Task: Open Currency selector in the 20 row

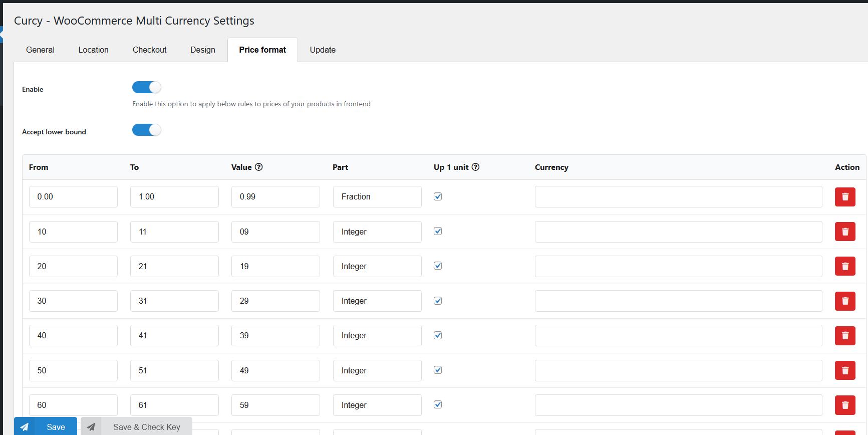Action: pos(678,266)
